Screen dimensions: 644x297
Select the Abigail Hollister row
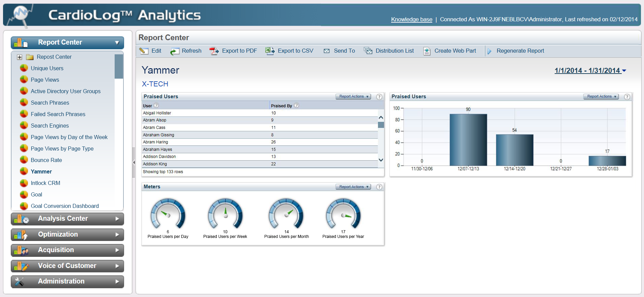[260, 113]
